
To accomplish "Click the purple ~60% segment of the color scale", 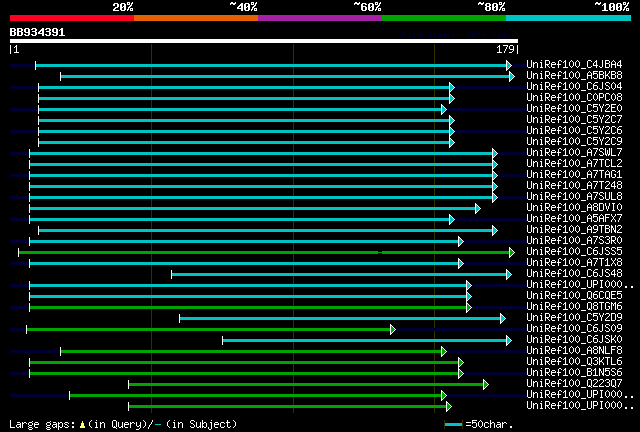I will (320, 18).
